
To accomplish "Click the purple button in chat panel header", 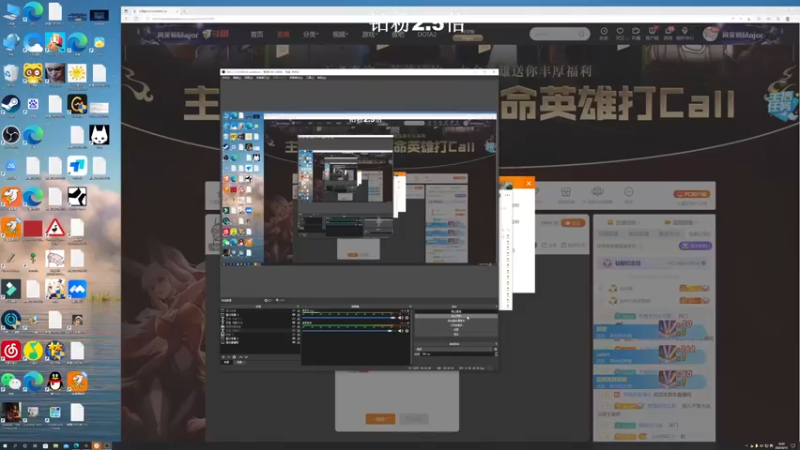I will (x=695, y=245).
